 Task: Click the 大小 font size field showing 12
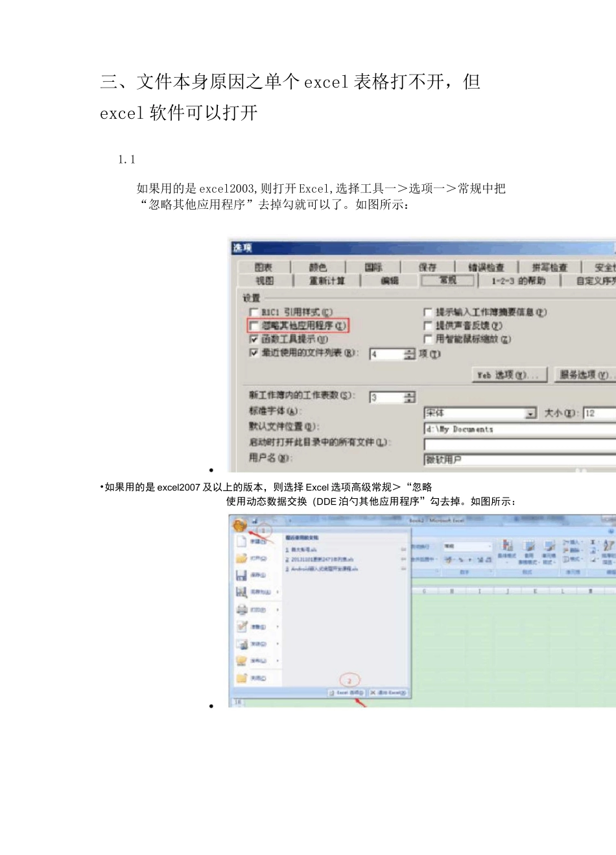599,413
